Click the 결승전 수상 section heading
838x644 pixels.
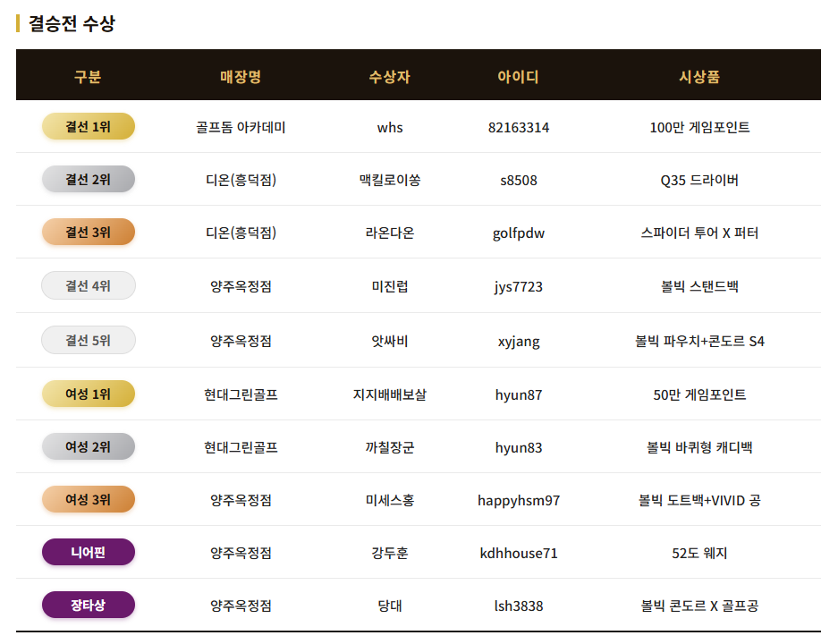72,24
